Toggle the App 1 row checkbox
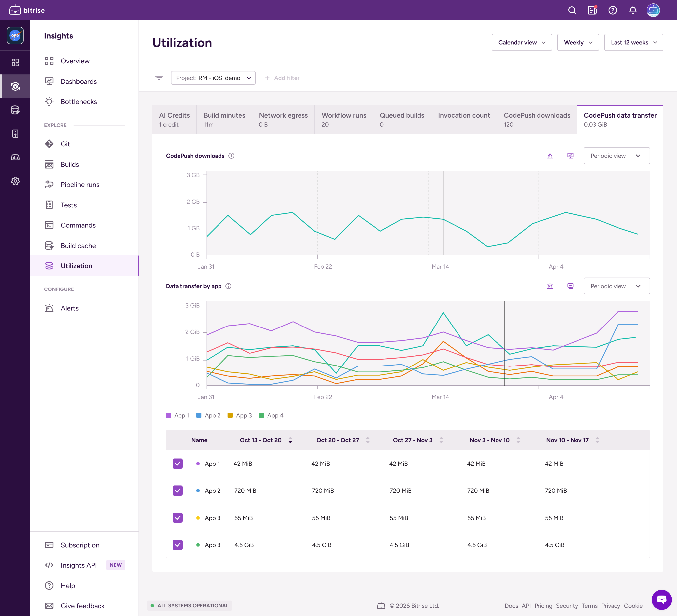The width and height of the screenshot is (677, 616). pos(178,464)
